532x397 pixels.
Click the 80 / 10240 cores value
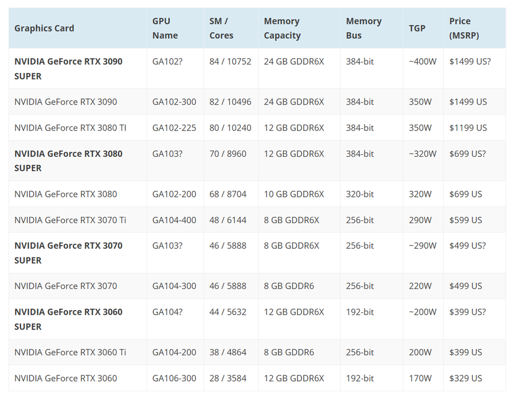point(231,128)
